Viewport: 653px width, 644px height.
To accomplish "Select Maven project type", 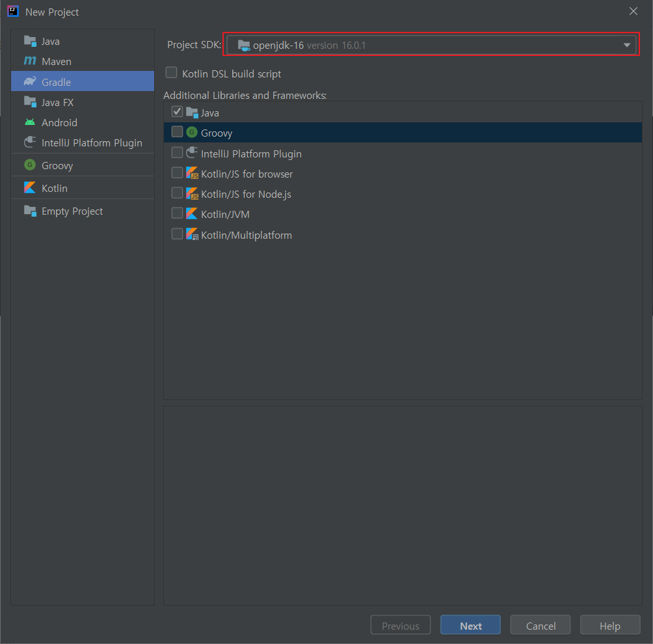I will click(83, 61).
